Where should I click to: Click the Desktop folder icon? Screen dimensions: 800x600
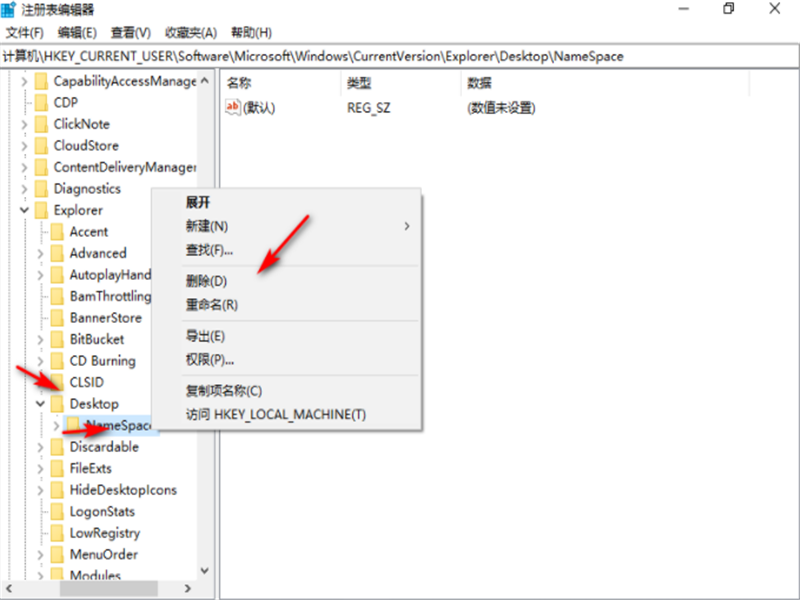coord(57,403)
